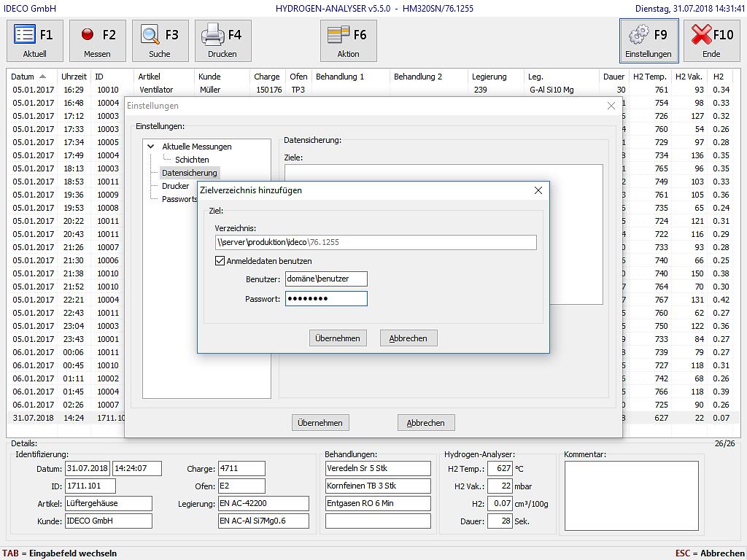Close the Einstellungen settings window
Screen dimensions: 747x560
pos(611,106)
